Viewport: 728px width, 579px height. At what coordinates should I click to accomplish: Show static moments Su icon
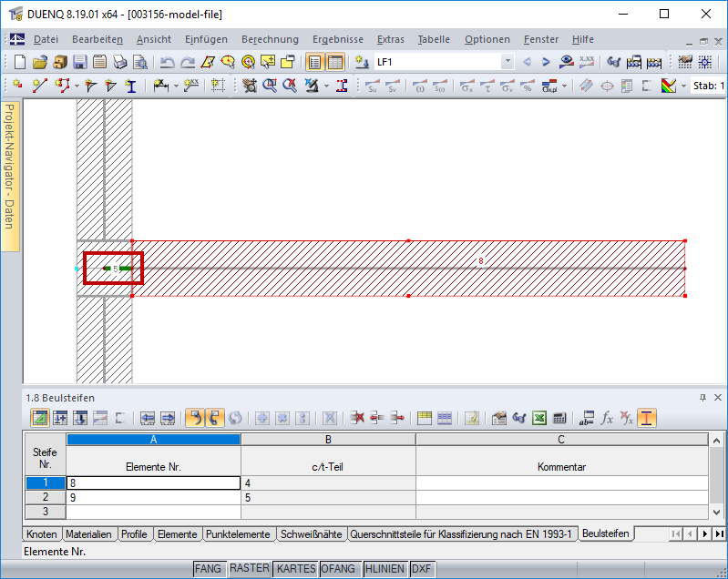click(x=373, y=86)
